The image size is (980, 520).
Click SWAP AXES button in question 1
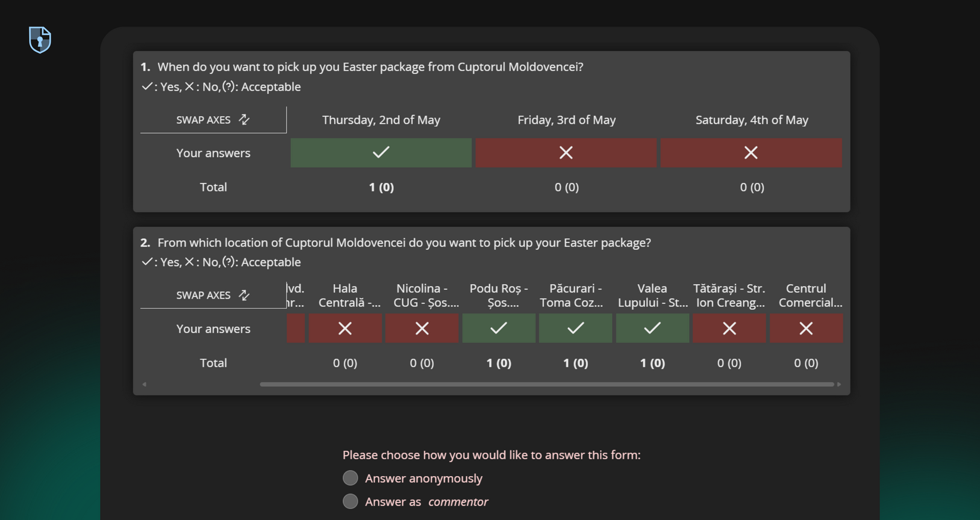[204, 120]
